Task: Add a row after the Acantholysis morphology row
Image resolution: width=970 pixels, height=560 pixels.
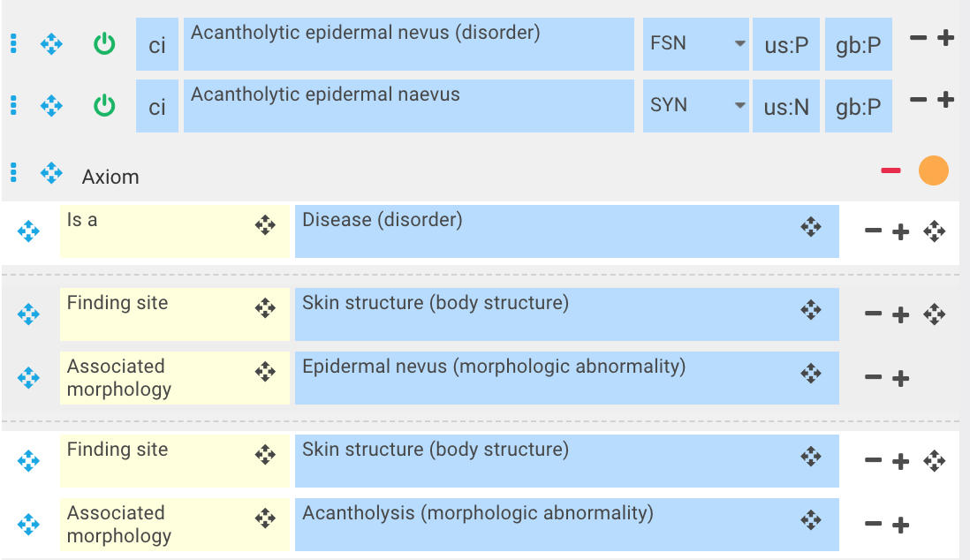Action: click(901, 526)
